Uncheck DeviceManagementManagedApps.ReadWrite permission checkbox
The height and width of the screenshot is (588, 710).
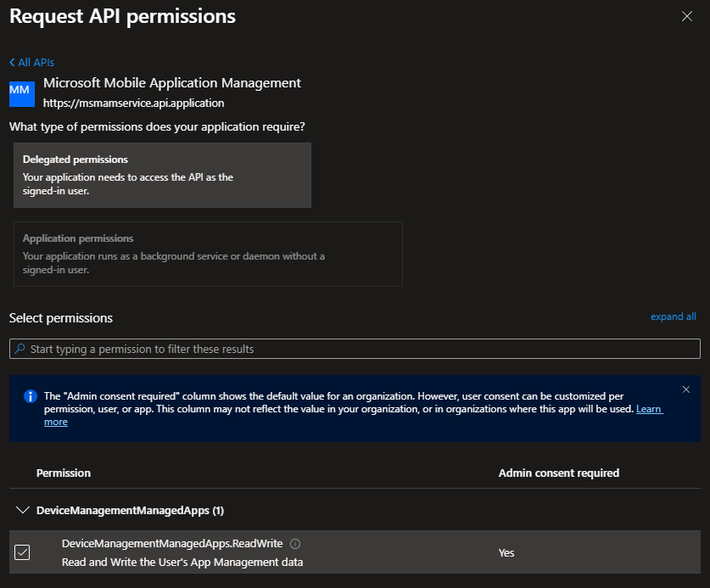pyautogui.click(x=22, y=552)
